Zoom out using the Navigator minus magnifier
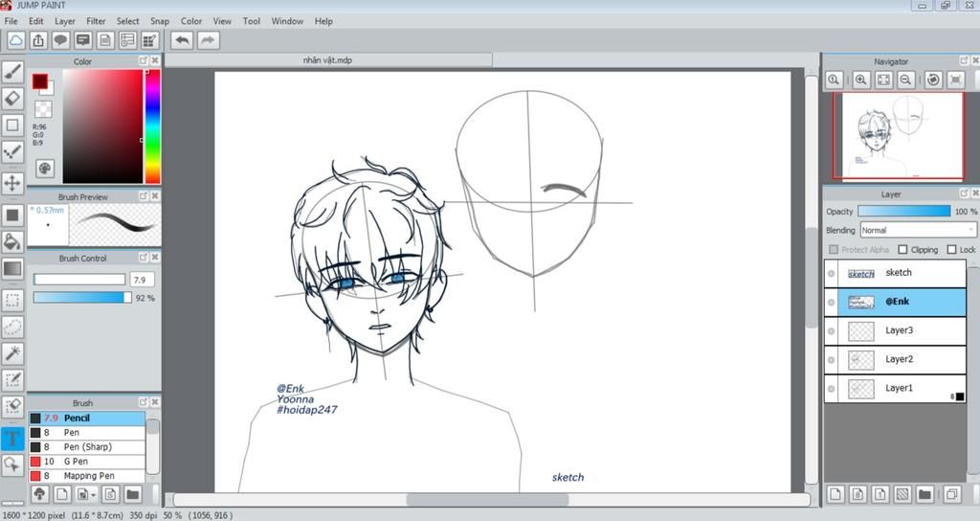Image resolution: width=980 pixels, height=521 pixels. coord(905,80)
